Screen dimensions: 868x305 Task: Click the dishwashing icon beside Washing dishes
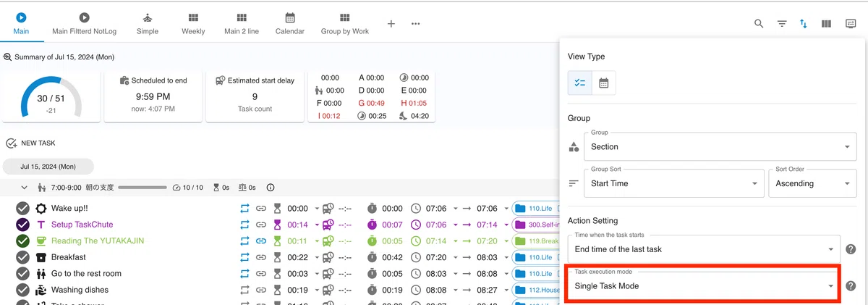(x=41, y=290)
